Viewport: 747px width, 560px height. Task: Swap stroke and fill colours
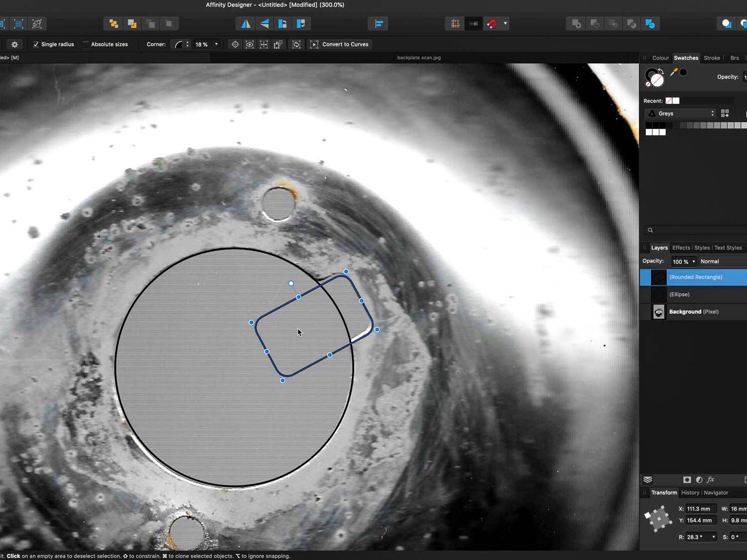(x=661, y=71)
